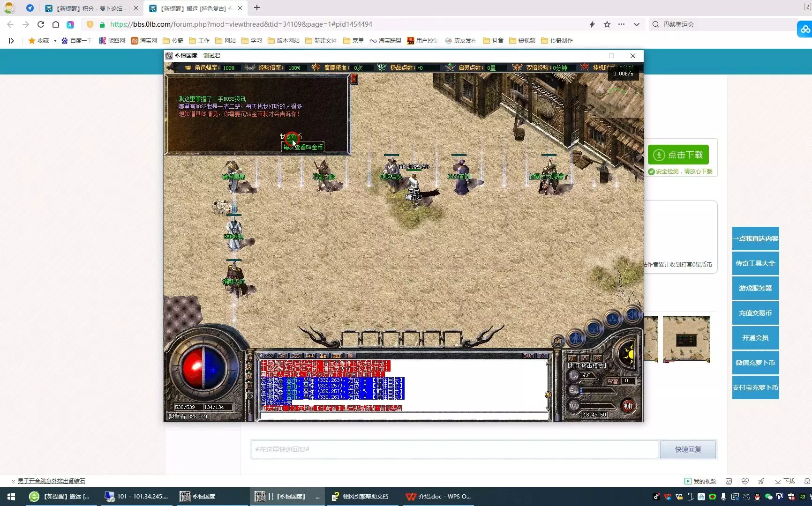Open the 淘宝网 bookmark
Image resolution: width=812 pixels, height=506 pixels.
144,41
